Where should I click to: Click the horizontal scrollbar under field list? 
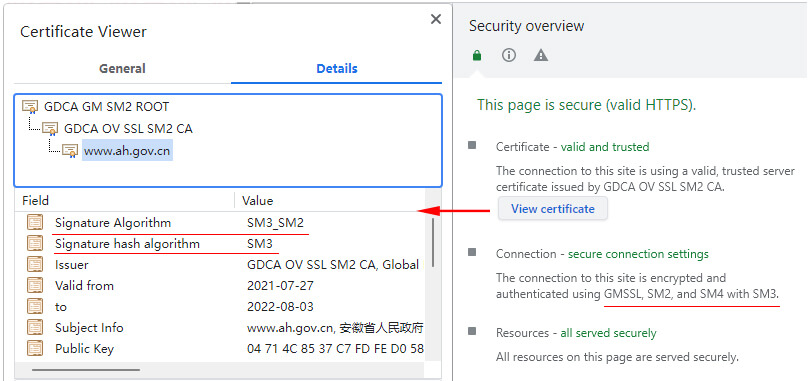click(86, 370)
